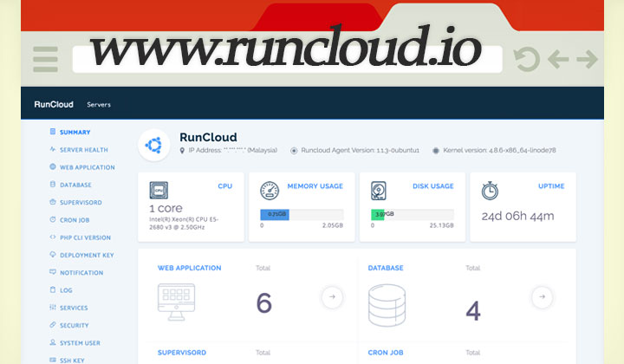The width and height of the screenshot is (624, 364).
Task: Open the Supervisord sidebar item
Action: click(81, 202)
